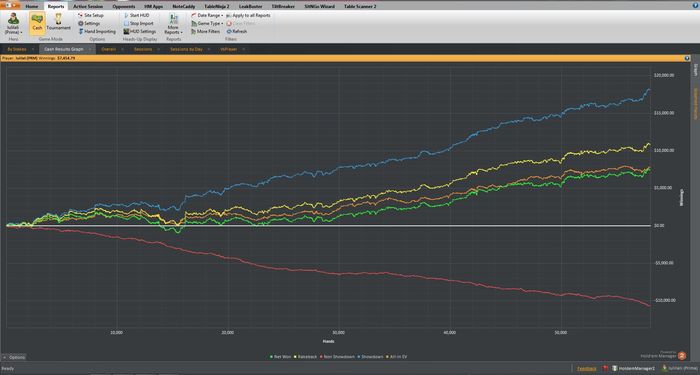Click Stop Import
The width and height of the screenshot is (700, 375).
click(x=138, y=23)
